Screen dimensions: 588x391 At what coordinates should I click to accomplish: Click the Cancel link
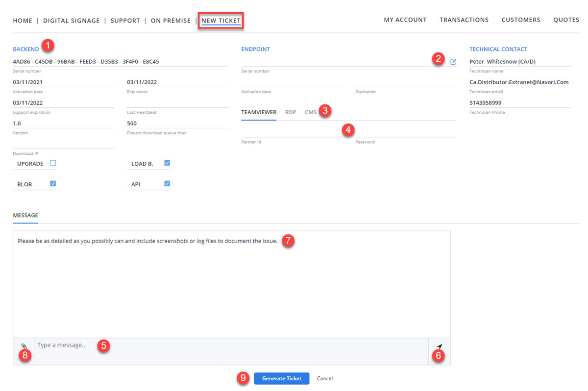coord(324,378)
